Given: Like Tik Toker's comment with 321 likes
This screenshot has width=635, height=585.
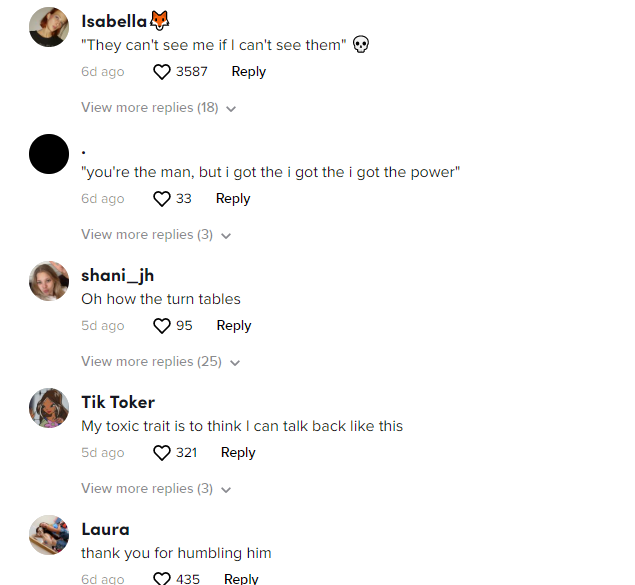Looking at the screenshot, I should point(162,453).
